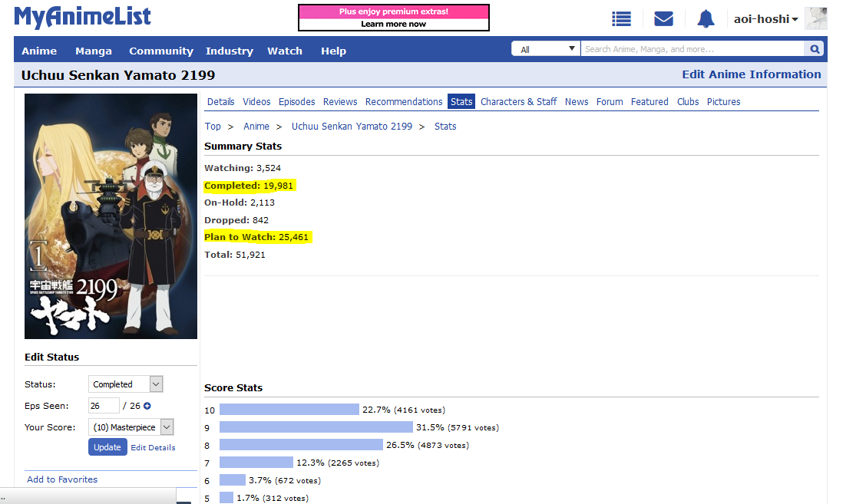Image resolution: width=866 pixels, height=504 pixels.
Task: Open the Edit Details link
Action: [153, 448]
